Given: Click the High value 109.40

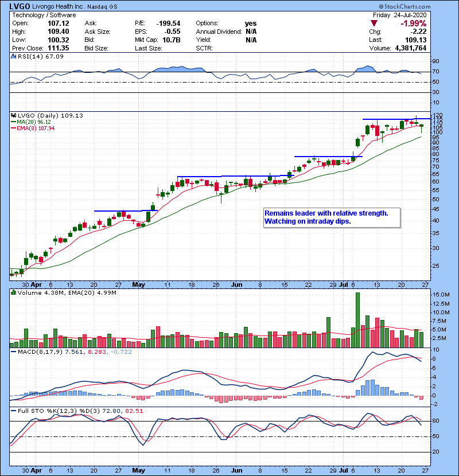Looking at the screenshot, I should pyautogui.click(x=59, y=32).
